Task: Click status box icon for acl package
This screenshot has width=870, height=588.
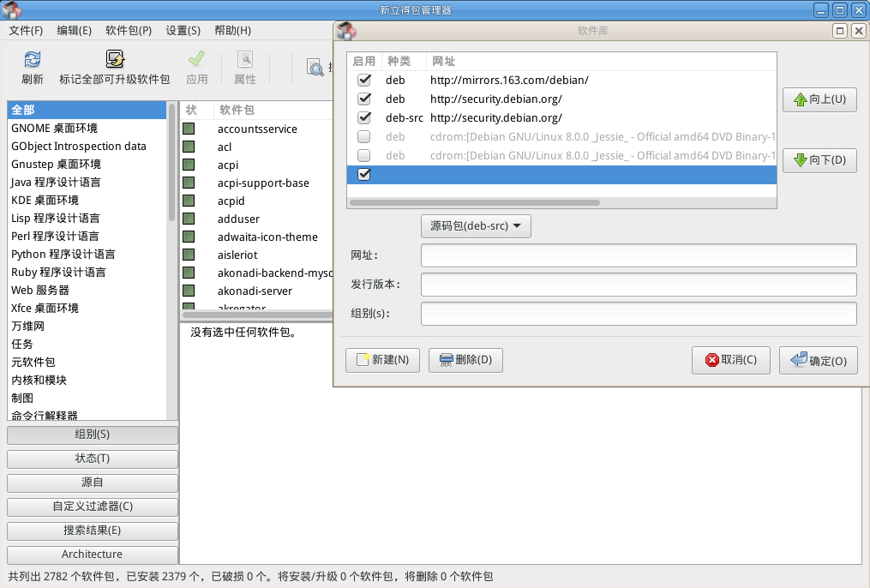Action: coord(189,147)
